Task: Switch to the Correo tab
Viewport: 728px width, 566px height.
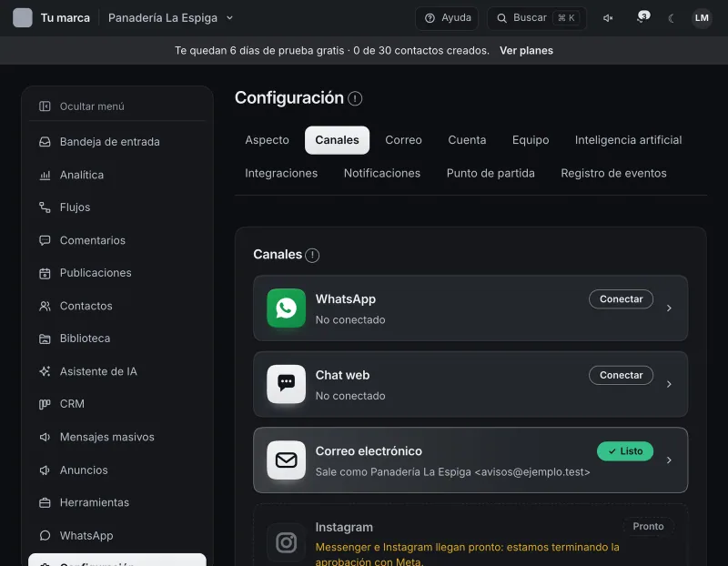Action: pyautogui.click(x=403, y=140)
